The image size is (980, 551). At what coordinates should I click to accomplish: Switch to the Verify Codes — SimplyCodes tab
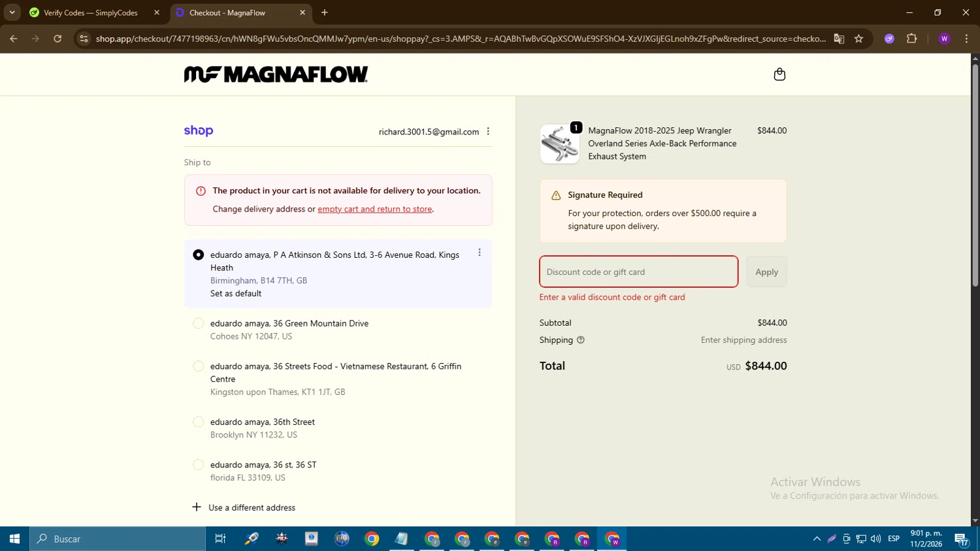[95, 12]
